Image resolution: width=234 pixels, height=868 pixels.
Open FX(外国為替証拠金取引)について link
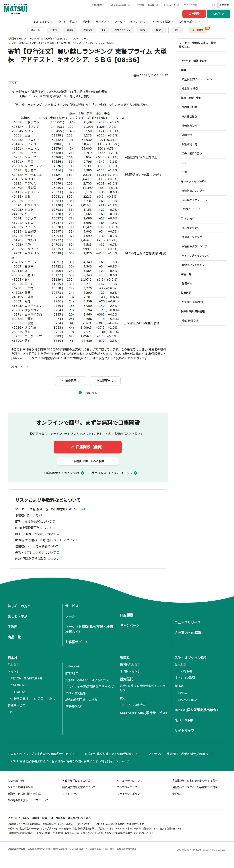pyautogui.click(x=38, y=559)
